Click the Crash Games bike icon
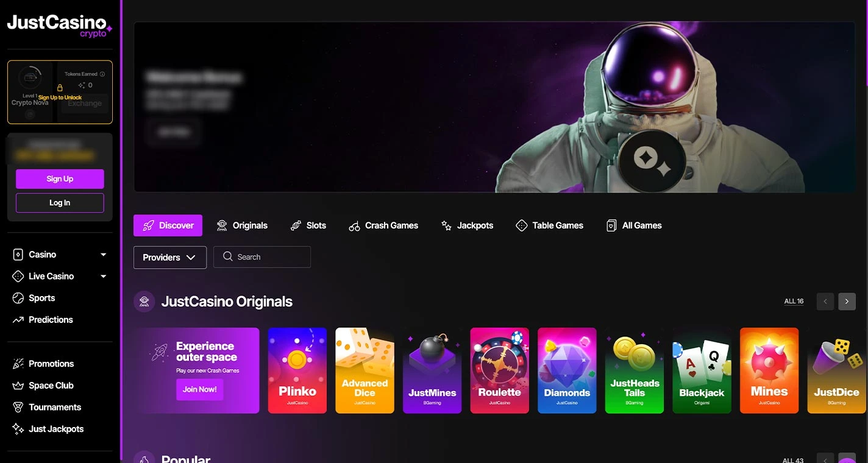The height and width of the screenshot is (463, 868). click(354, 226)
